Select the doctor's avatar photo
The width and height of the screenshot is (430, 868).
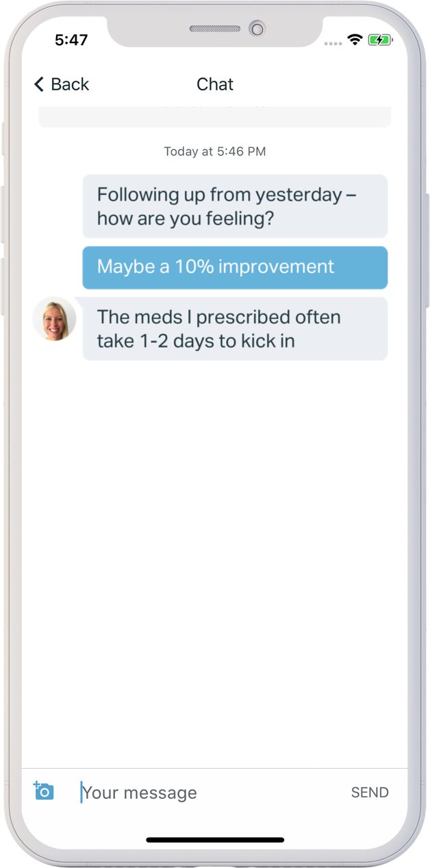(54, 319)
